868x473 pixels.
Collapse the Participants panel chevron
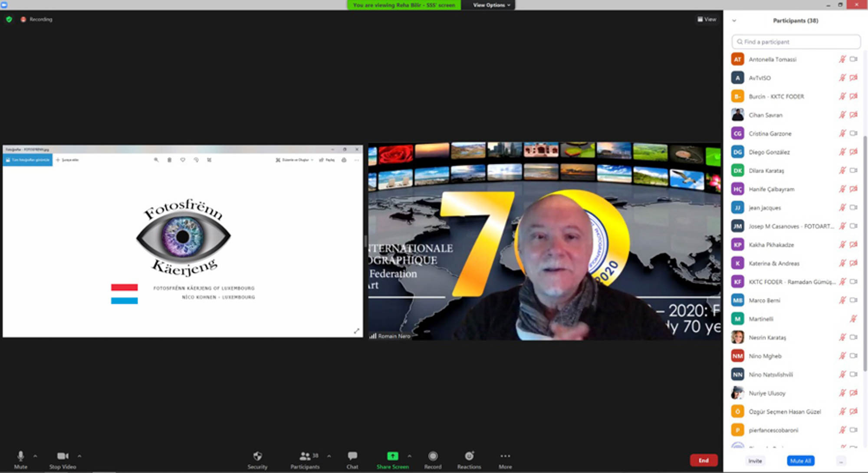pyautogui.click(x=734, y=21)
